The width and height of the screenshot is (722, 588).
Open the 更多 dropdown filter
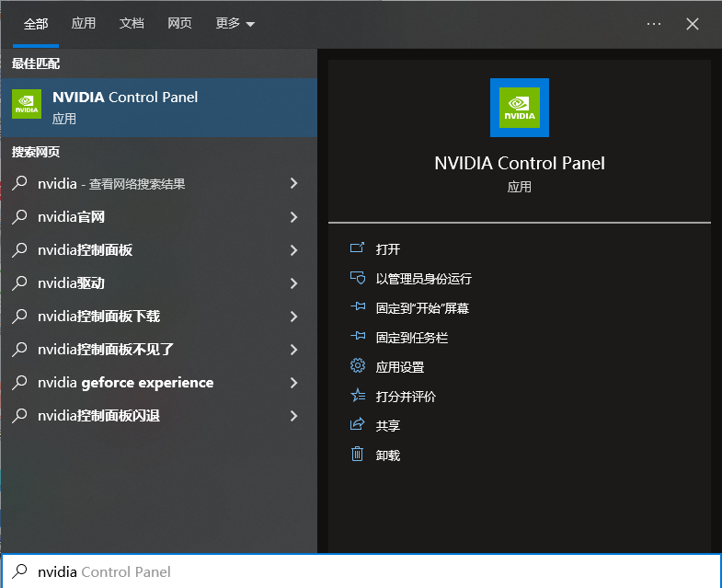pos(235,23)
